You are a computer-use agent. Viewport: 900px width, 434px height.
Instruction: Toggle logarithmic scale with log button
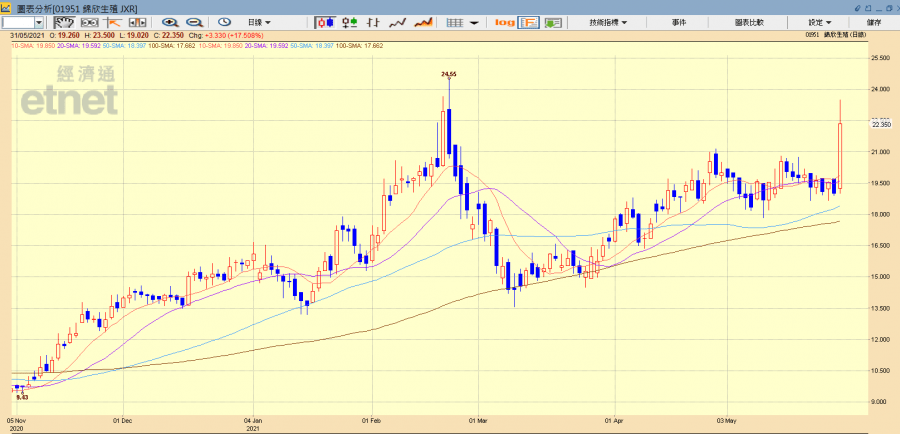pyautogui.click(x=504, y=22)
